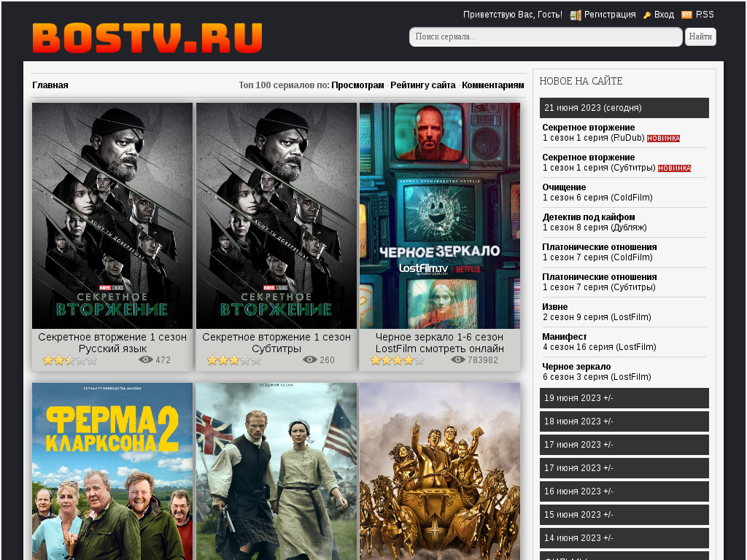Collapse the 21 июня 2023 (сегодня) section
This screenshot has width=747, height=560.
coord(624,108)
